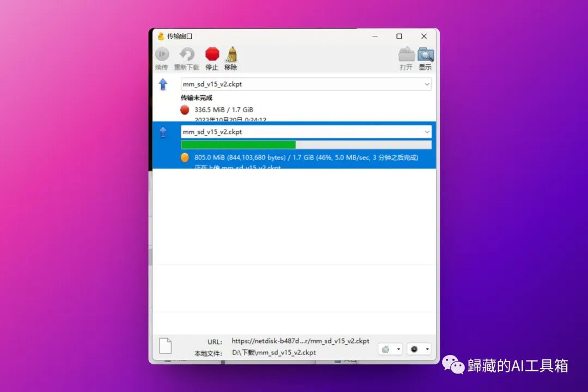Click the duck icon in the title bar
The height and width of the screenshot is (392, 588).
point(161,36)
